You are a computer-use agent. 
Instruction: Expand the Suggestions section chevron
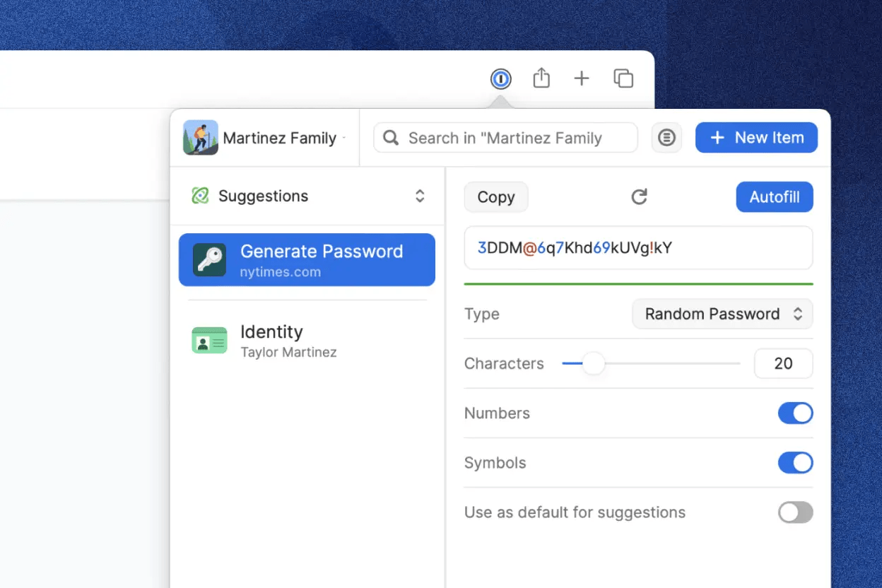[420, 196]
